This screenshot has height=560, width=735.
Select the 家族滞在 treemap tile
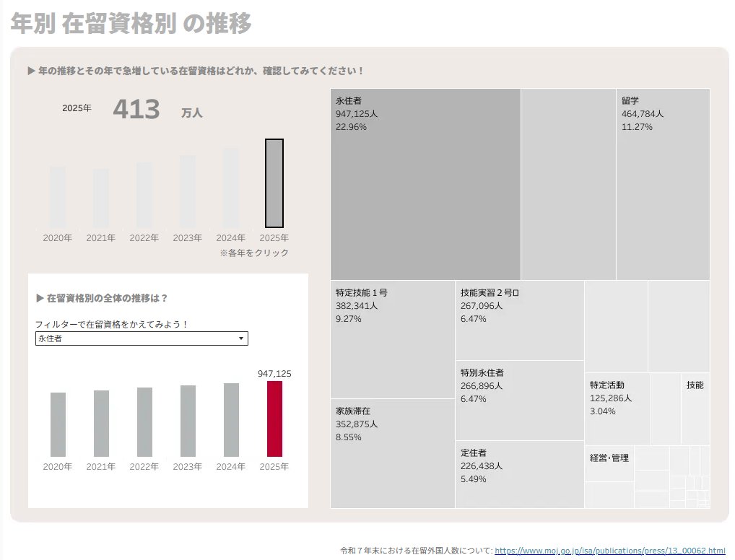click(393, 454)
